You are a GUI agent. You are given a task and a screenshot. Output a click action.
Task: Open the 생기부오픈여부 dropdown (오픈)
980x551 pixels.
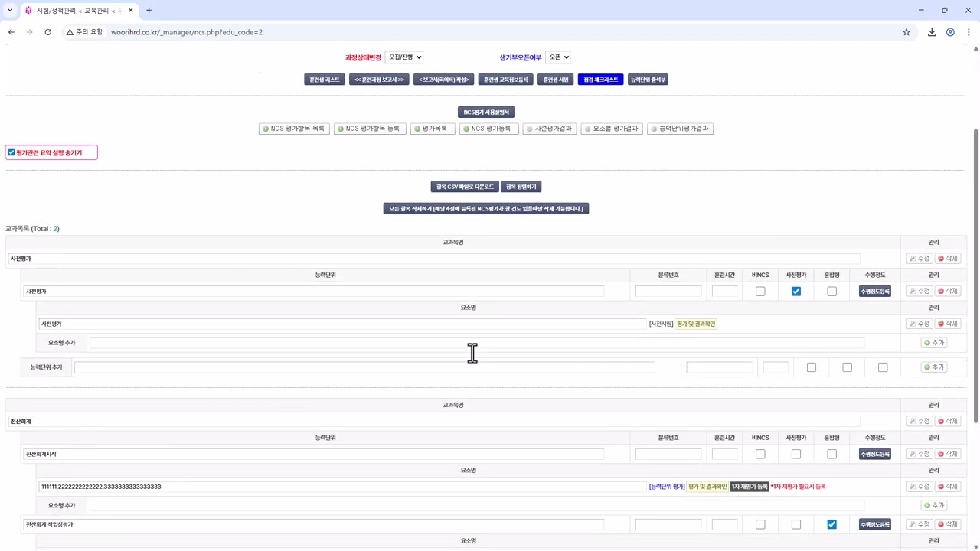point(557,57)
